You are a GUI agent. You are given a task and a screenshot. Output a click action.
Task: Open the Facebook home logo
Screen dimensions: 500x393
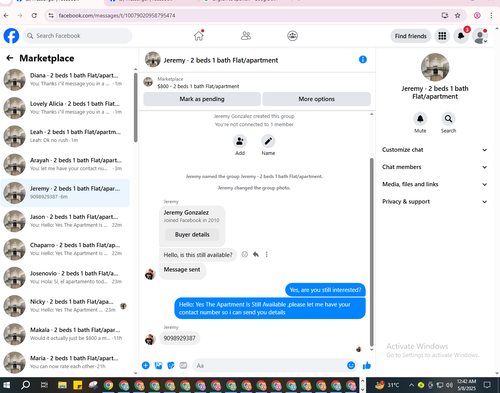click(11, 36)
